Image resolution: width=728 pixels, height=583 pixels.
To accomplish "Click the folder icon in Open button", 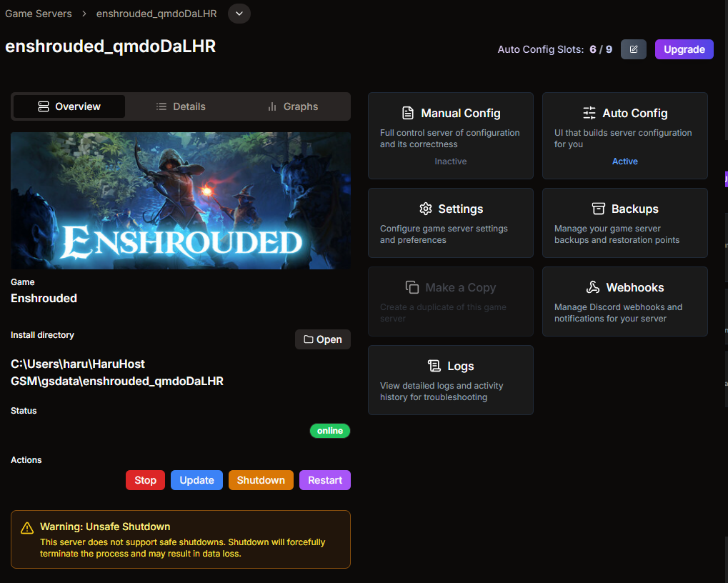I will pos(309,339).
